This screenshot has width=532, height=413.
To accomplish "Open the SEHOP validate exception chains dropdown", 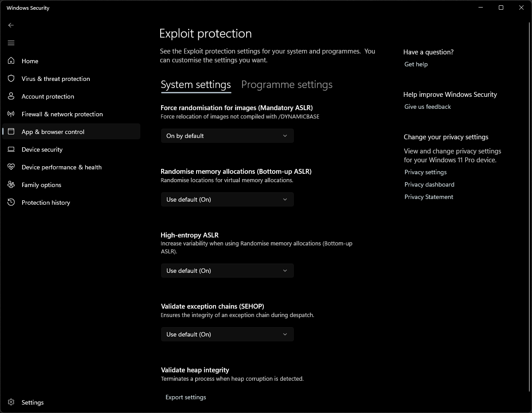I will tap(227, 334).
